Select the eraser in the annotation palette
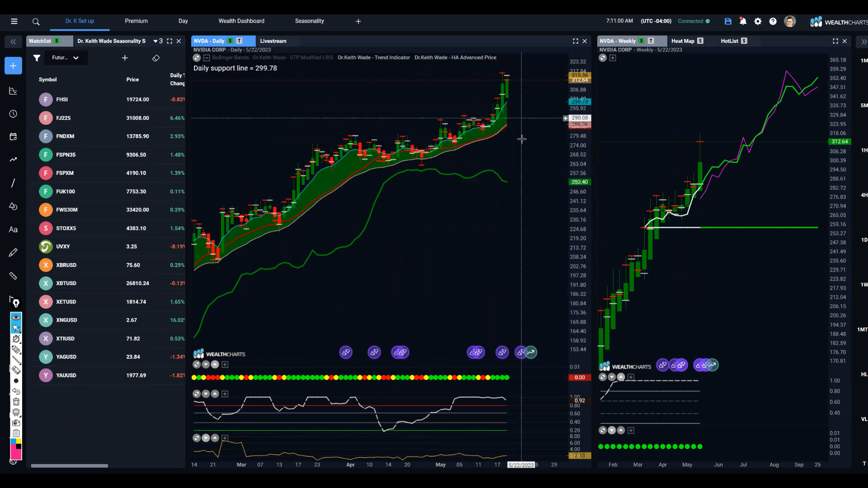 coord(16,370)
